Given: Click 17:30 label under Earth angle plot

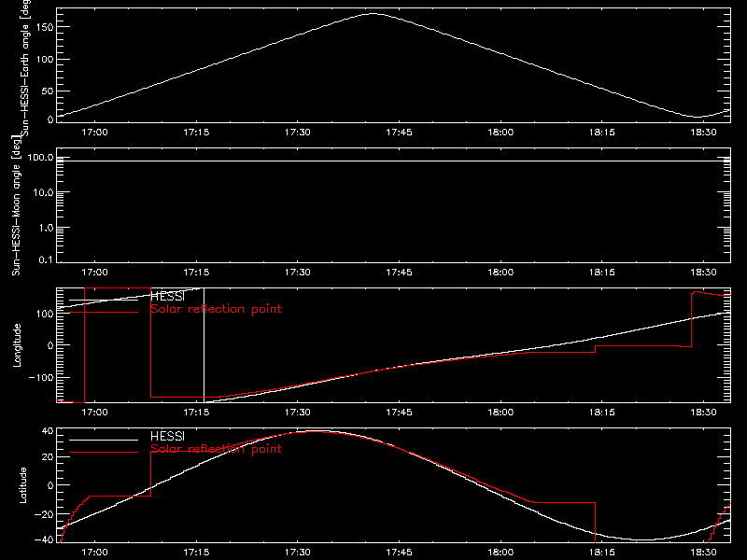Looking at the screenshot, I should [298, 133].
